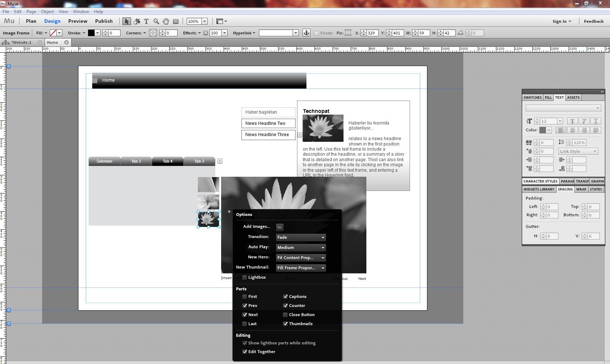Justify text alignment
Screen dimensions: 610x364
click(595, 130)
